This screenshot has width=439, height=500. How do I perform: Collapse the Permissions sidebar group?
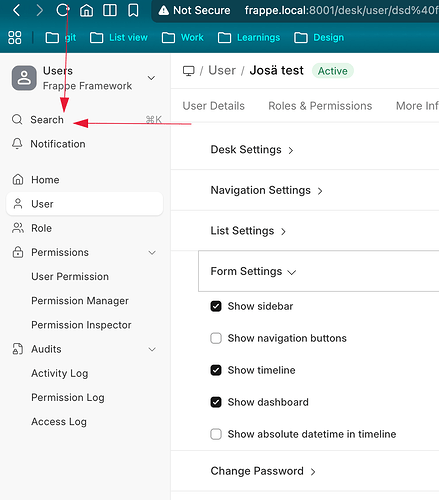[152, 253]
